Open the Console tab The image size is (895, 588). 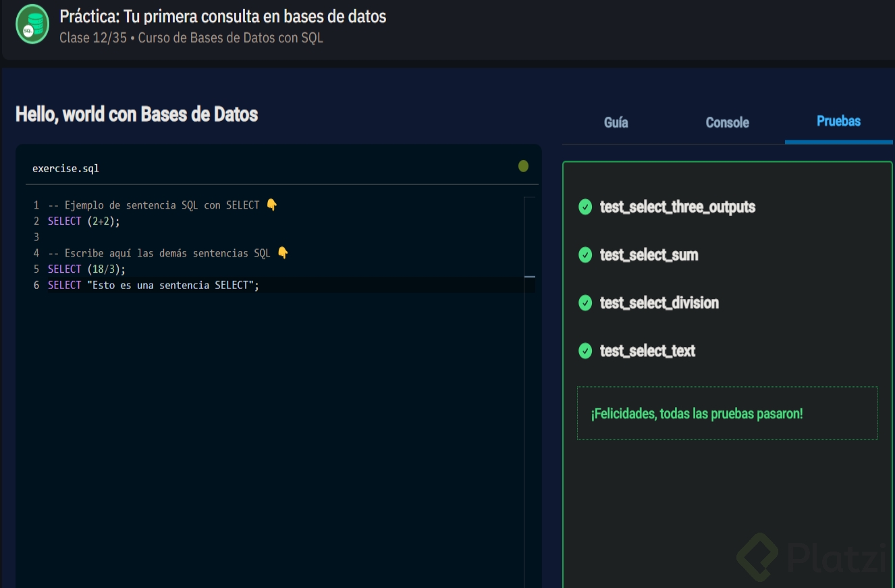[x=727, y=122]
